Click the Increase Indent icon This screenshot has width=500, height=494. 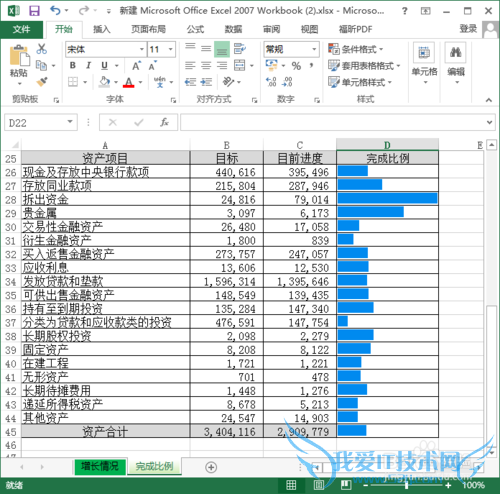pos(206,82)
